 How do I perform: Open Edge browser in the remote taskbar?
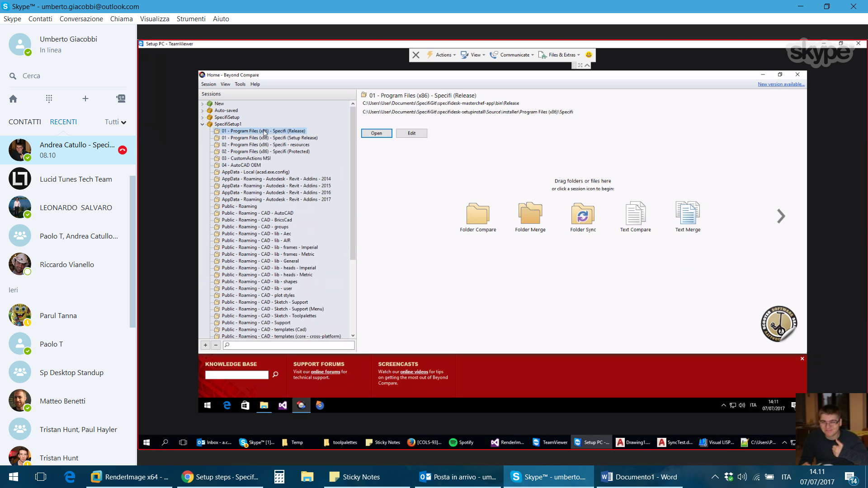tap(227, 405)
